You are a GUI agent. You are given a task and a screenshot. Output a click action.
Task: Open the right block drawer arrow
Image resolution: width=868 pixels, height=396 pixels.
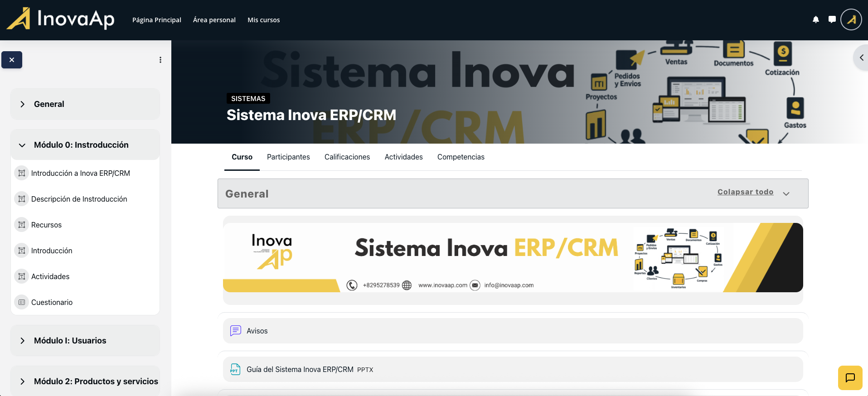(861, 58)
